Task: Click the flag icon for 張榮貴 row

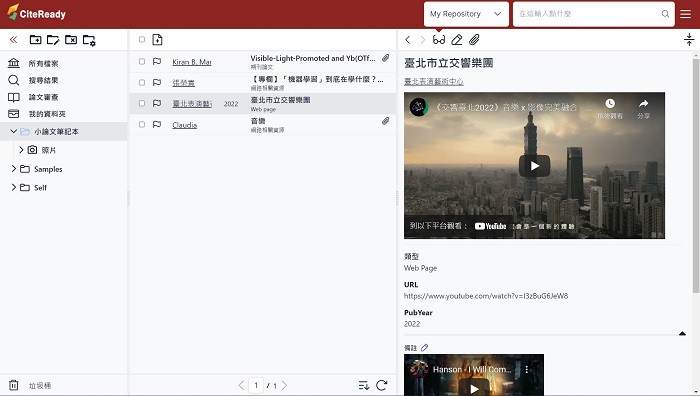Action: 157,83
